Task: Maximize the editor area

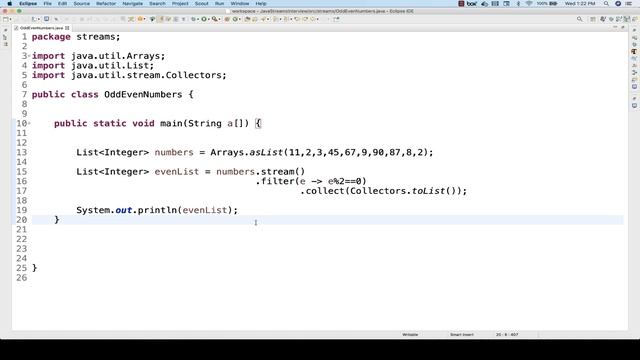Action: 623,27
